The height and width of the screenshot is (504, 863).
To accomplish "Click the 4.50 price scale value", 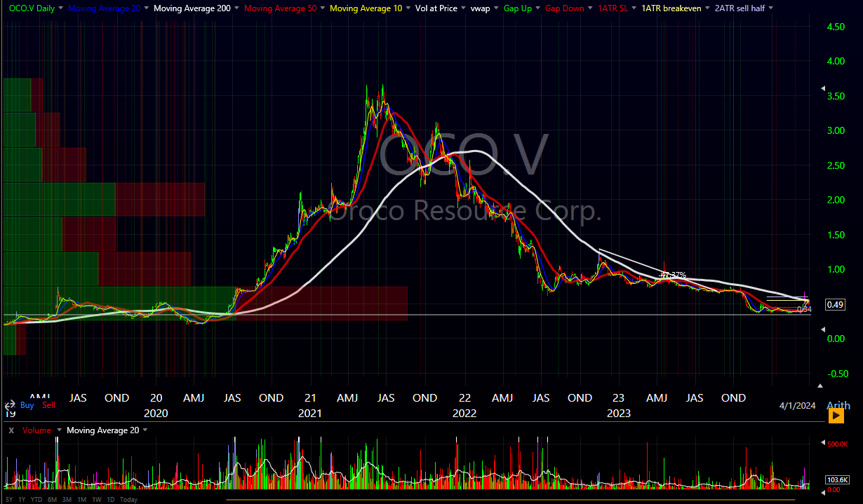I will click(x=835, y=27).
